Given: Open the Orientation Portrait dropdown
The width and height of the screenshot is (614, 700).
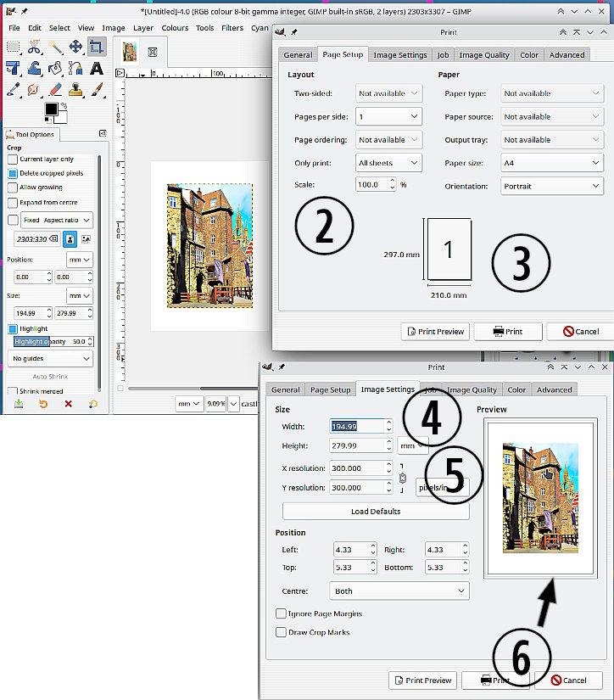Looking at the screenshot, I should coord(552,186).
